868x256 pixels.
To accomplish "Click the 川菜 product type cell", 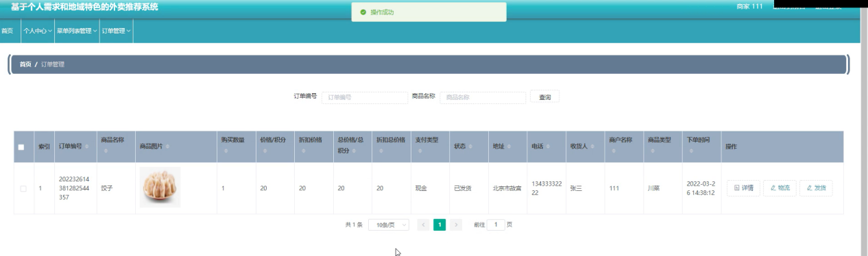I will pos(653,188).
